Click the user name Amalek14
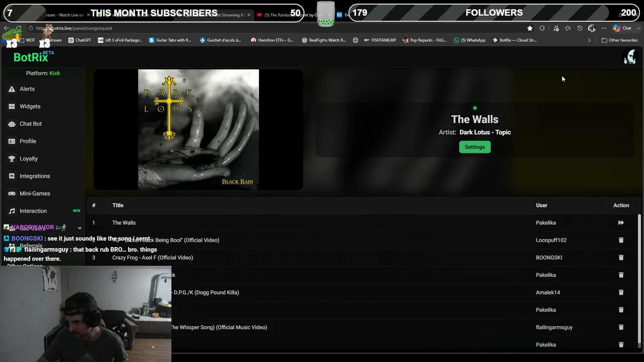This screenshot has width=644, height=362. tap(548, 293)
